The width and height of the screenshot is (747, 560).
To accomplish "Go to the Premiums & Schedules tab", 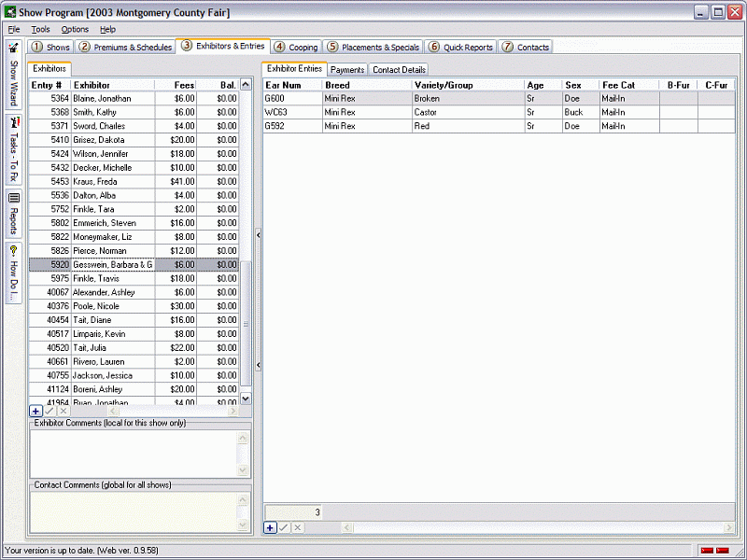I will (125, 47).
